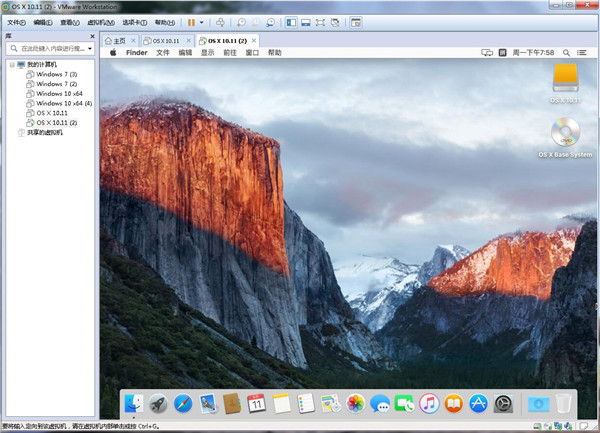Open iBooks orange book icon
This screenshot has height=433, width=600.
(x=454, y=404)
